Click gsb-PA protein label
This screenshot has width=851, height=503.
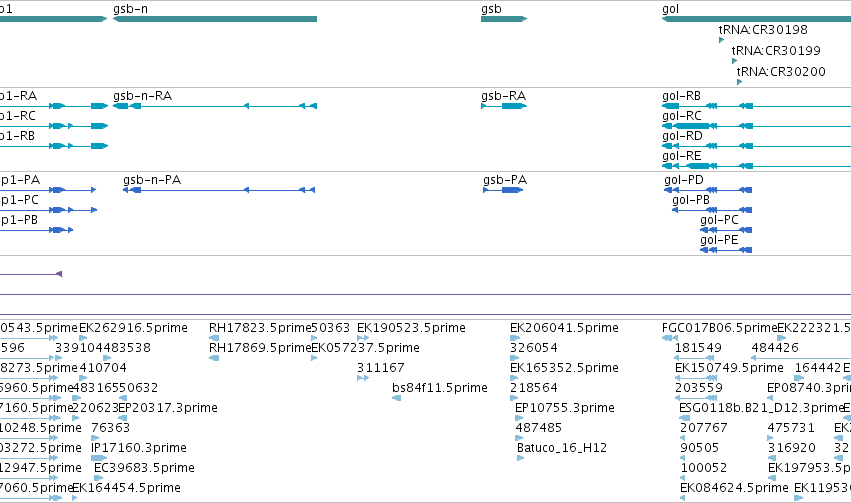[505, 180]
